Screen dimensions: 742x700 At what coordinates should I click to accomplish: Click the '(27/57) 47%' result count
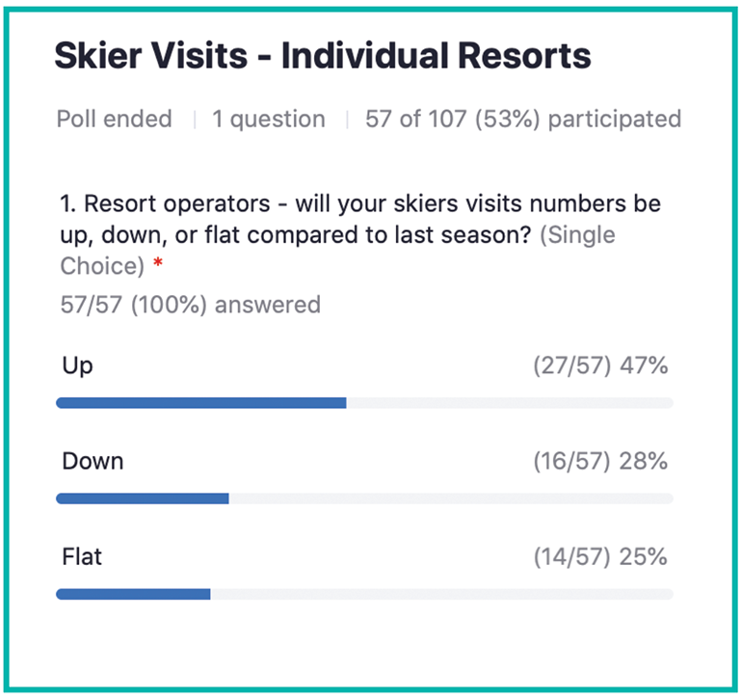pos(600,365)
